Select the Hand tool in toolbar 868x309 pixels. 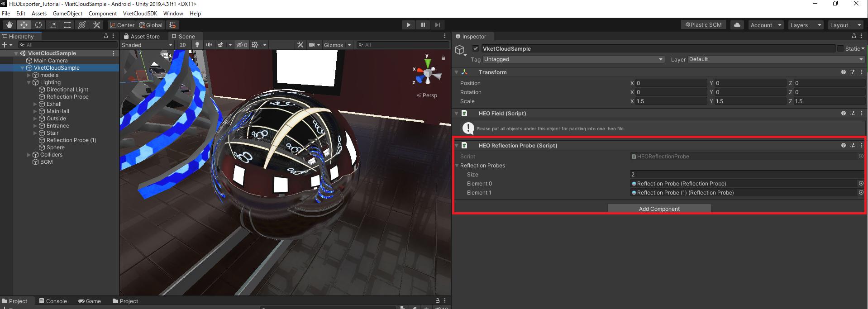coord(9,25)
